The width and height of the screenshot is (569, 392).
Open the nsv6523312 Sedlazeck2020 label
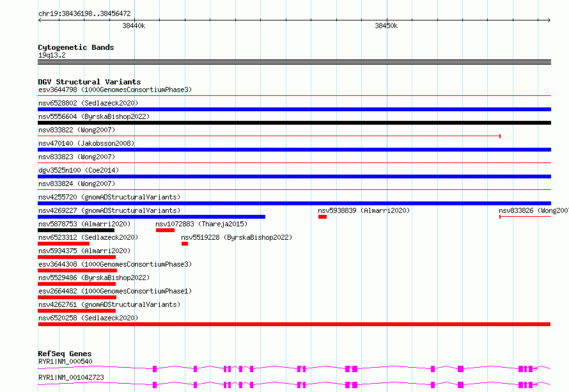88,237
